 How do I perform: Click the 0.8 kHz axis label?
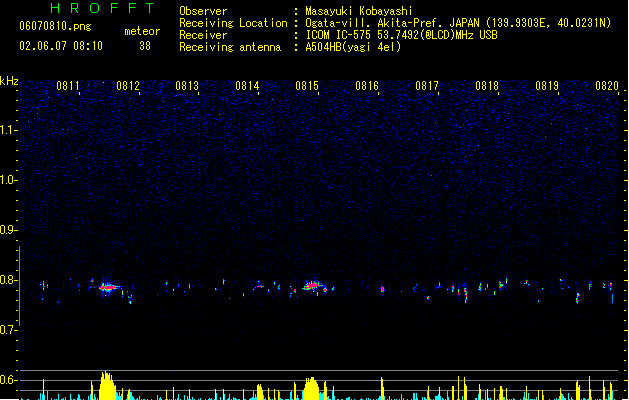[8, 280]
